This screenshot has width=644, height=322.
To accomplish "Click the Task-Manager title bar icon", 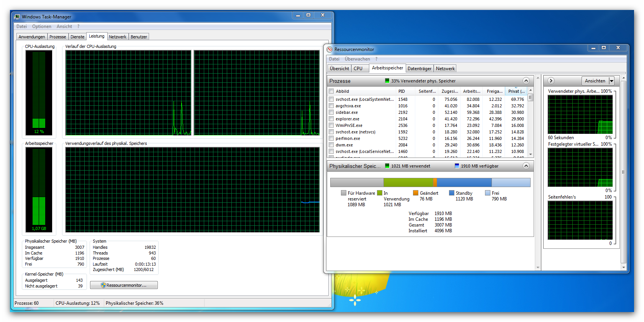I will click(x=17, y=16).
